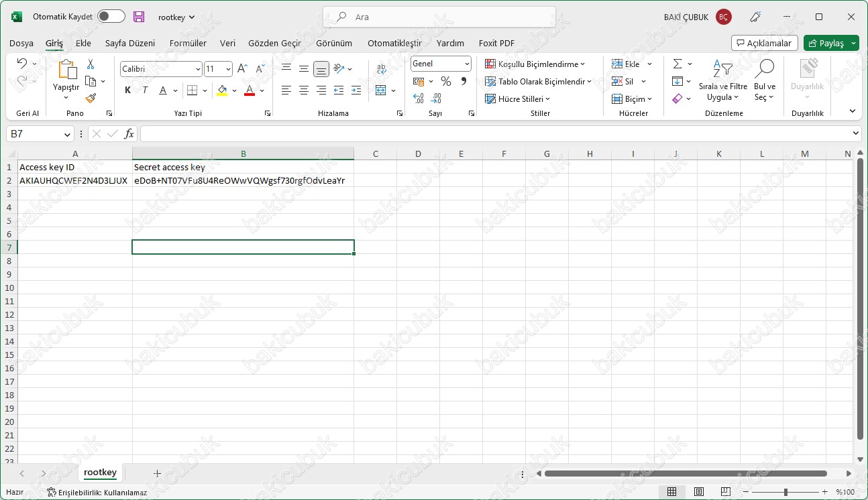Open Koşullu Biçimlendirme menu

(x=535, y=64)
